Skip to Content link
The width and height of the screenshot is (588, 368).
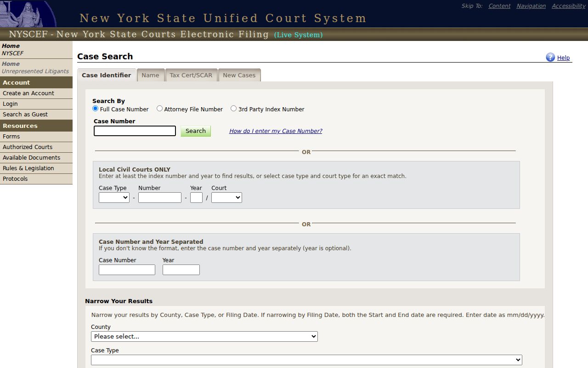(x=499, y=6)
